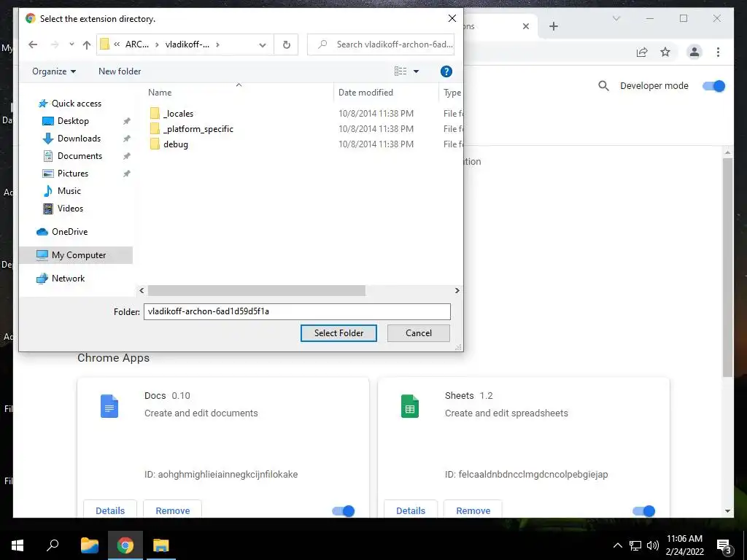Click the Sheets app icon
The image size is (747, 560).
[x=410, y=406]
